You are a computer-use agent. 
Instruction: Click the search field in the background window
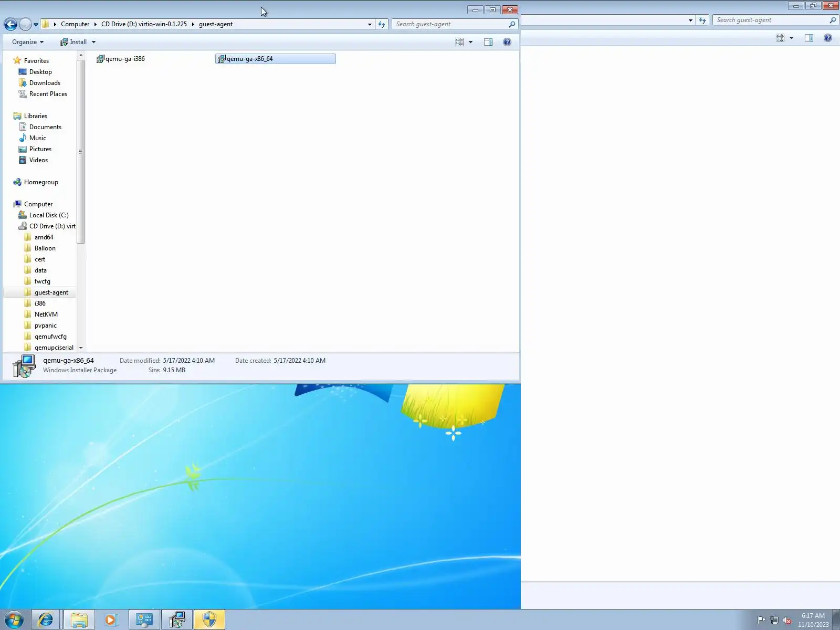[775, 20]
